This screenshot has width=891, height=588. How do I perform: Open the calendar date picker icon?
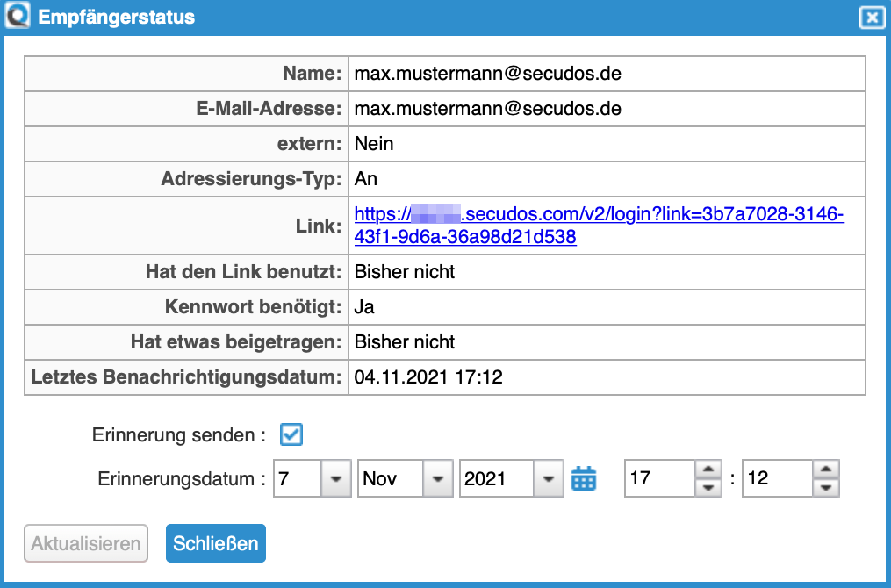pos(584,479)
